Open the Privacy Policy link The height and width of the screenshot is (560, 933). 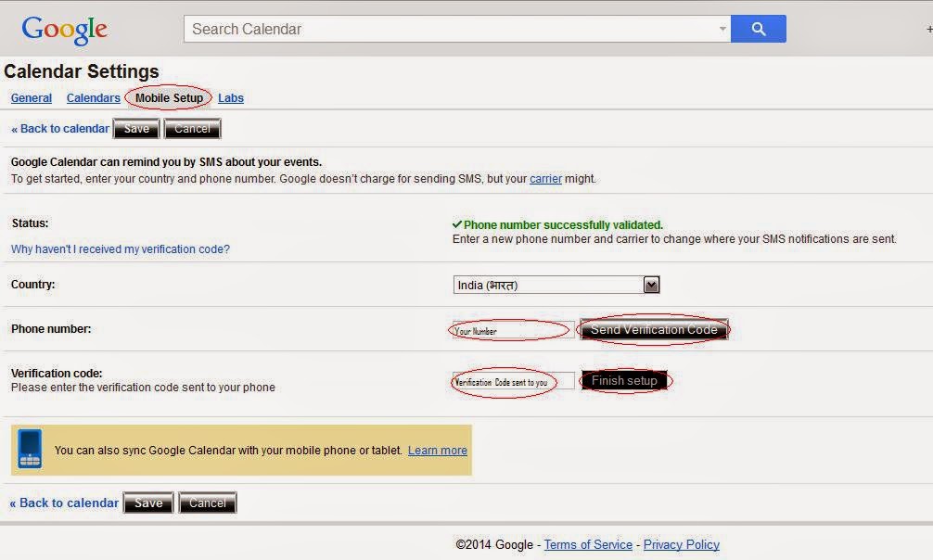(682, 544)
